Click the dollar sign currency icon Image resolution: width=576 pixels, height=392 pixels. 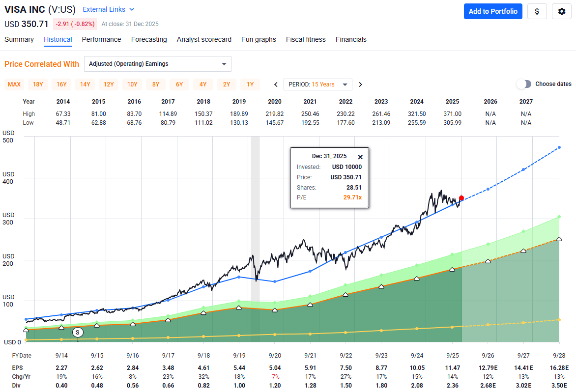click(537, 11)
